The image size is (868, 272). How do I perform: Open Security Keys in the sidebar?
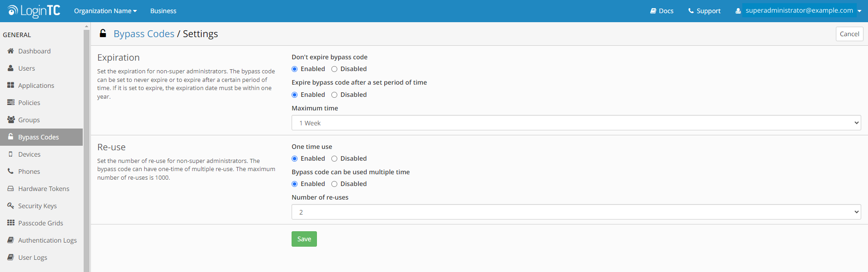point(42,206)
